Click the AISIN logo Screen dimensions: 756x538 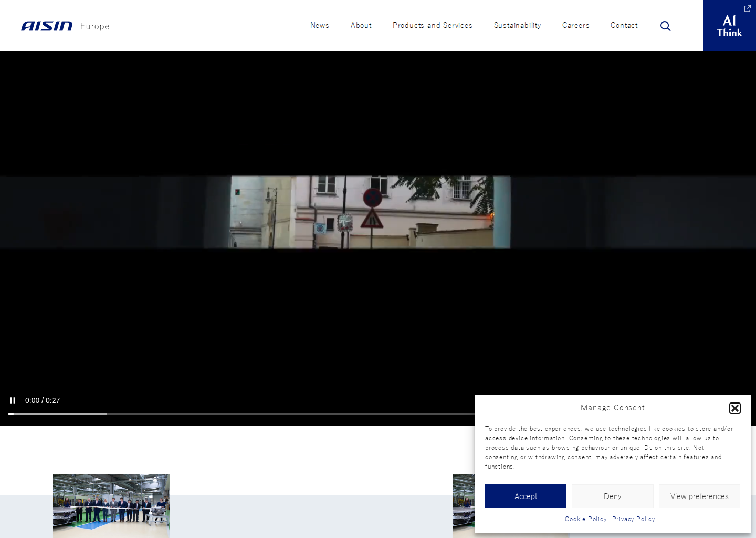[x=47, y=26]
